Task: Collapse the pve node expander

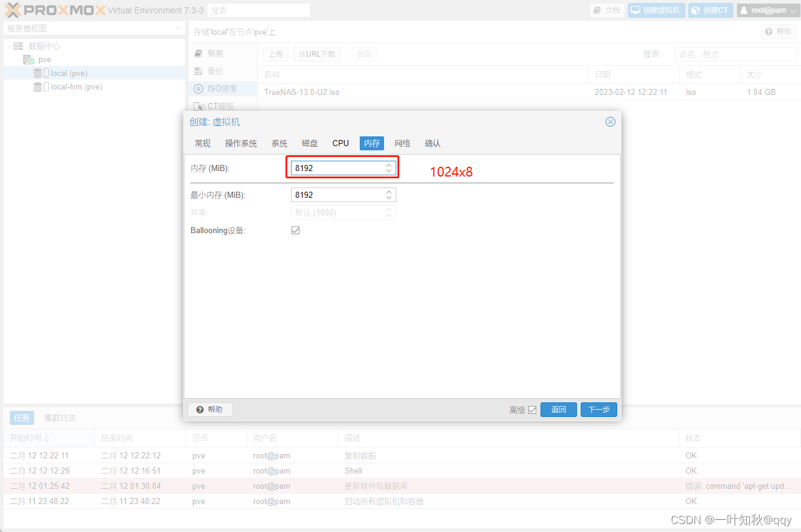Action: (x=19, y=60)
